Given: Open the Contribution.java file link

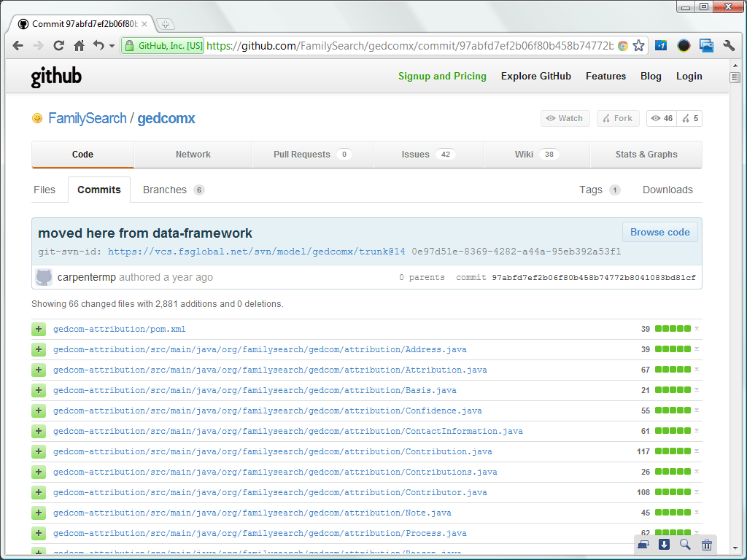Looking at the screenshot, I should [273, 452].
